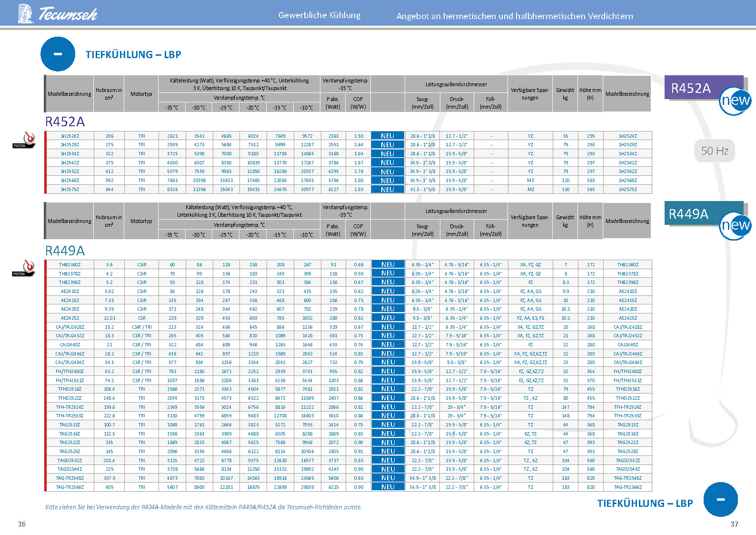Click page number 37 at bottom right
The width and height of the screenshot is (756, 535).
tap(734, 524)
